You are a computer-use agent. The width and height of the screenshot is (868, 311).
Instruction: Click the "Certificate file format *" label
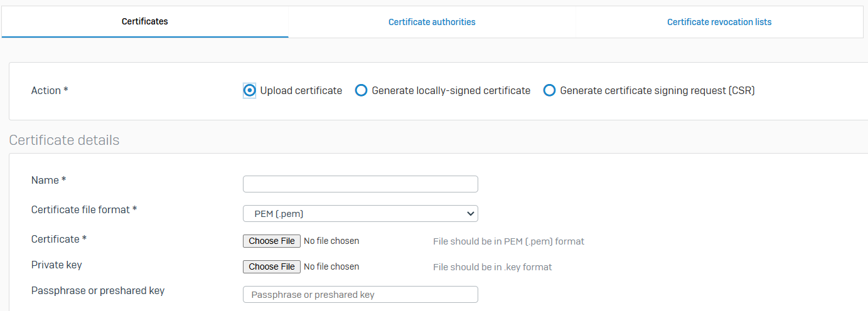[x=84, y=209]
